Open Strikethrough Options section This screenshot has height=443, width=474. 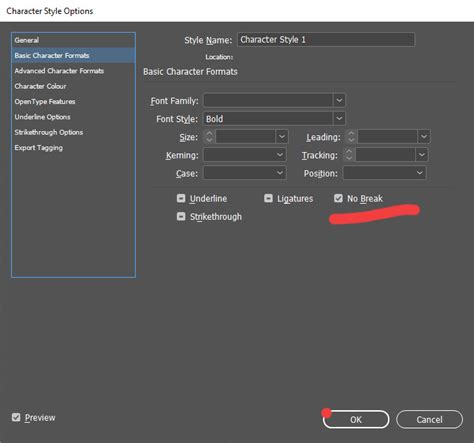(73, 132)
